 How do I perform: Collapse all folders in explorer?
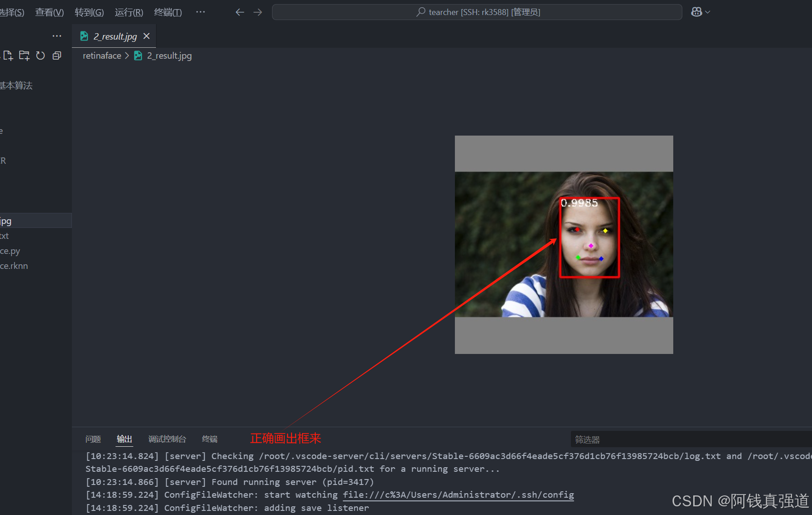click(57, 56)
